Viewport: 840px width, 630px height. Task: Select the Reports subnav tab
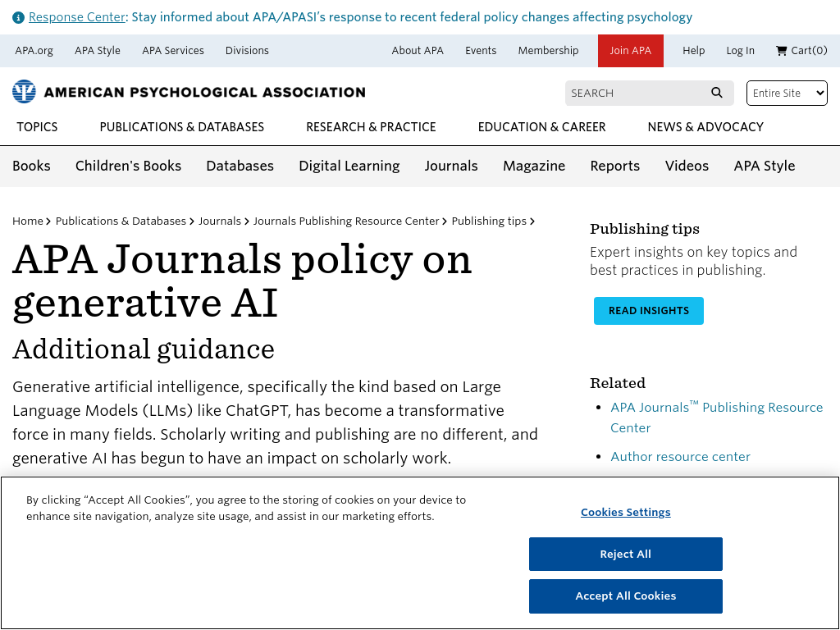pos(615,166)
